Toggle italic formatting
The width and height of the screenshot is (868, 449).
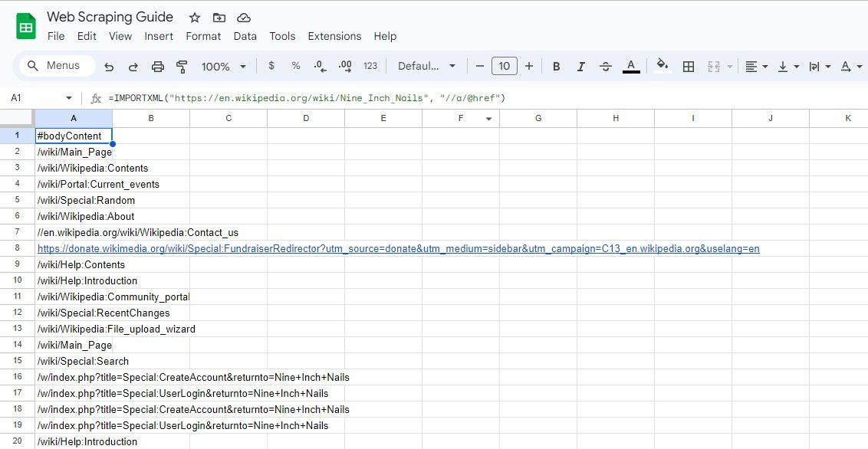coord(580,66)
